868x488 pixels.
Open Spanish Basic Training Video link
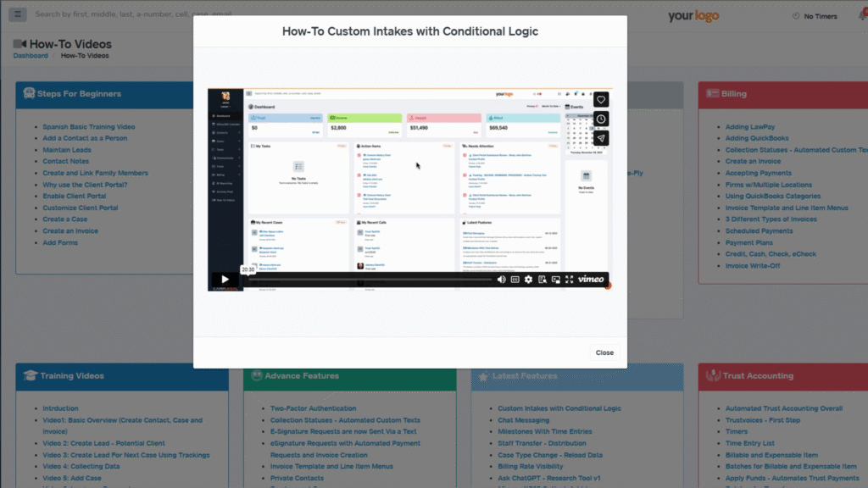point(89,127)
